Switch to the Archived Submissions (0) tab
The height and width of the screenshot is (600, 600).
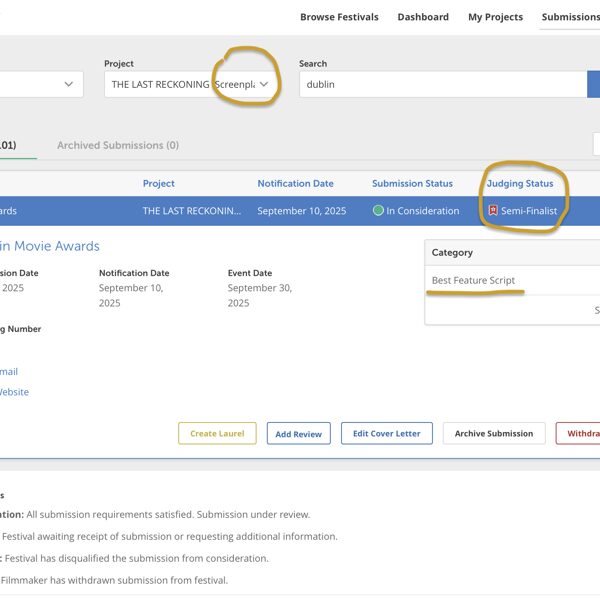(x=118, y=145)
